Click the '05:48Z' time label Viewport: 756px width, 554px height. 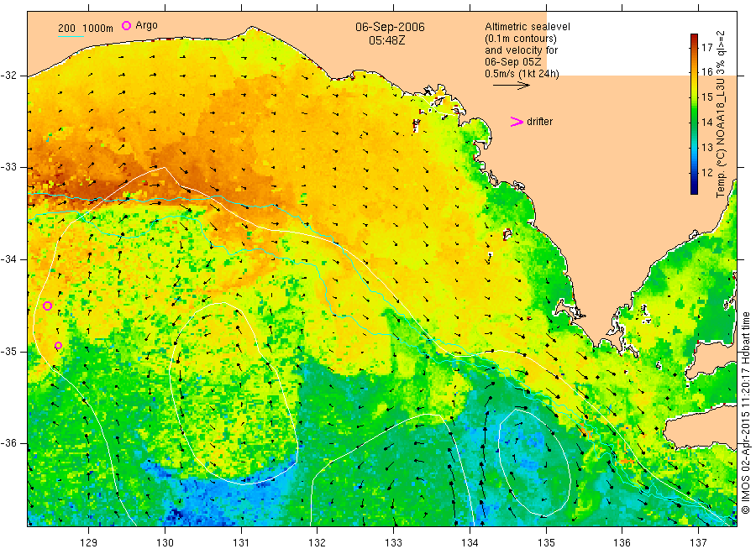pyautogui.click(x=386, y=40)
